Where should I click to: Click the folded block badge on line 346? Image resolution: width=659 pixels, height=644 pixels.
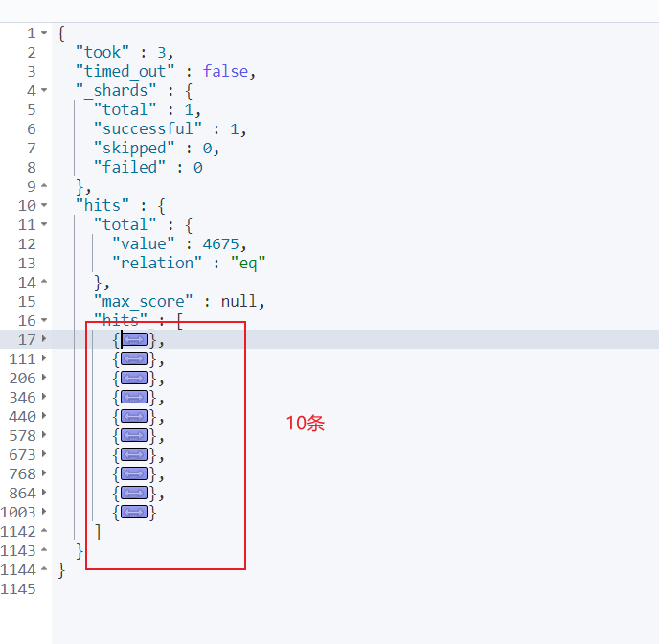(134, 397)
